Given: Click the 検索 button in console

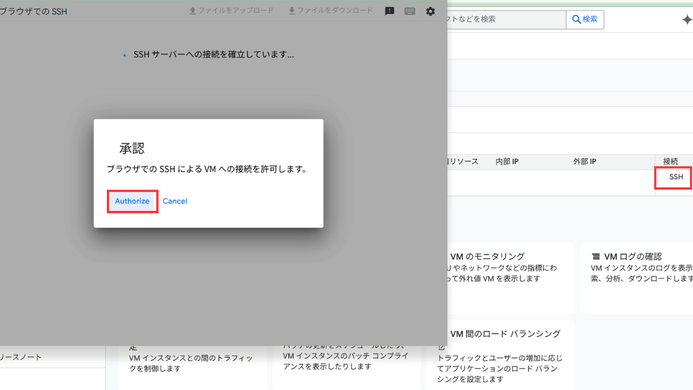Looking at the screenshot, I should pyautogui.click(x=585, y=19).
